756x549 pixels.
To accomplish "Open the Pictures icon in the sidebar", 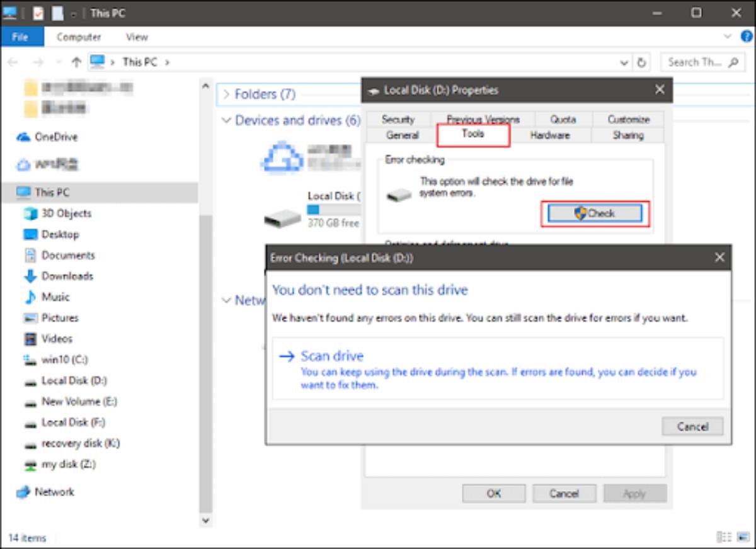I will (x=30, y=318).
